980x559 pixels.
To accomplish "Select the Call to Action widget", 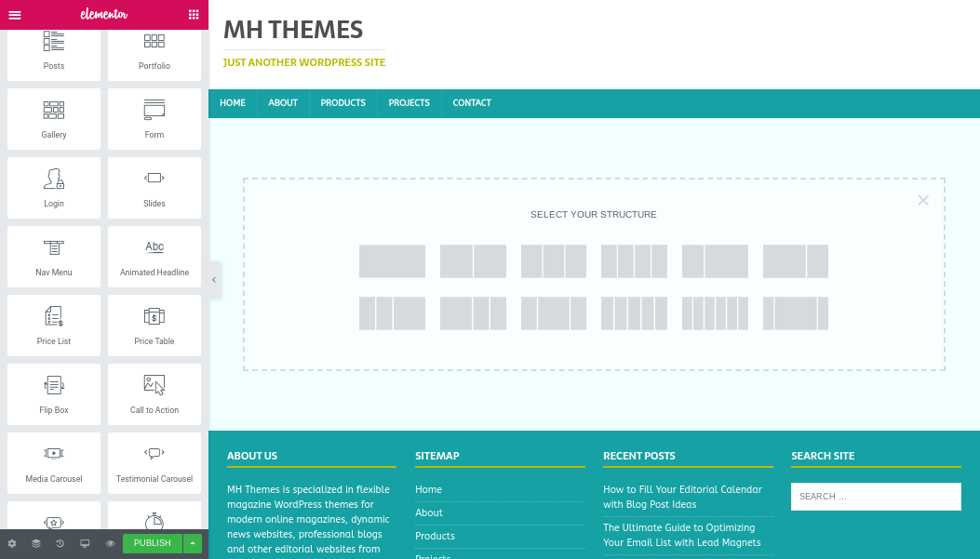I will point(154,394).
